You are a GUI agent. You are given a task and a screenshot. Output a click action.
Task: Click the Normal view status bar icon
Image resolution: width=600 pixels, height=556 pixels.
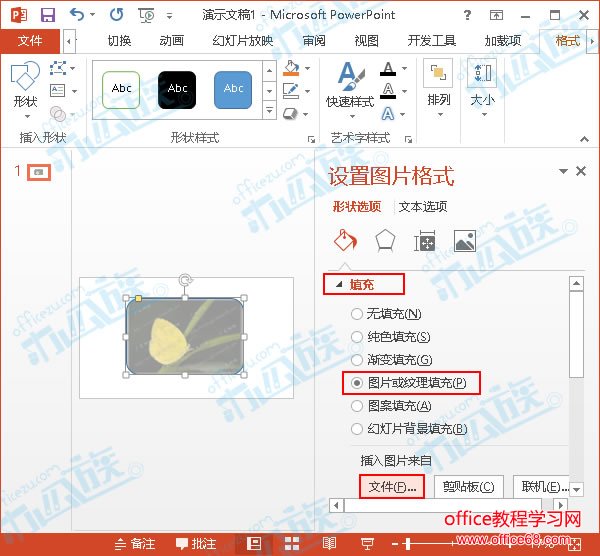[254, 544]
